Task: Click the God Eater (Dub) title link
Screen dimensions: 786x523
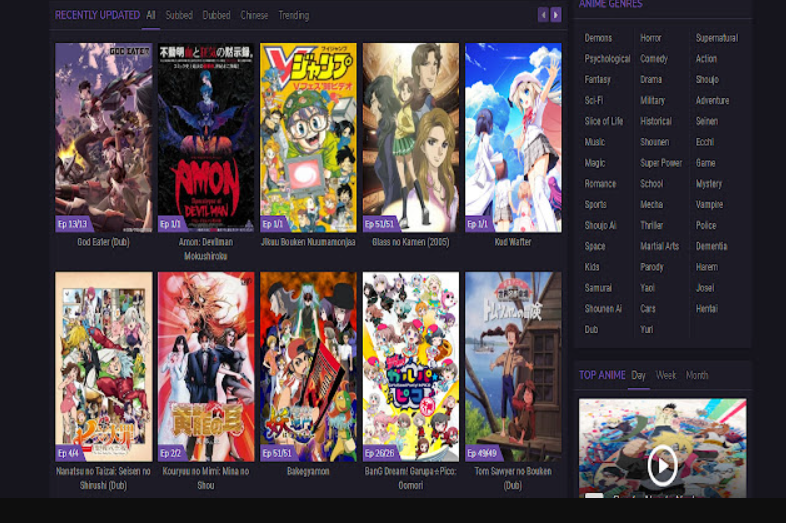Action: 103,242
